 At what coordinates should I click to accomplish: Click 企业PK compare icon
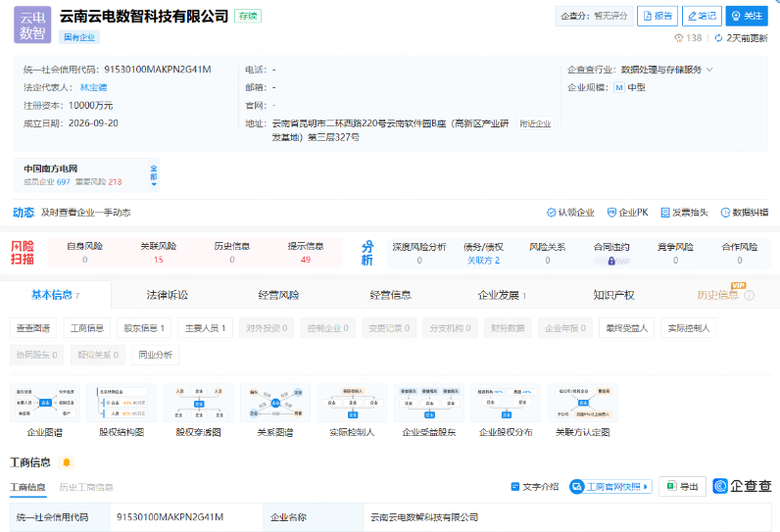(x=611, y=213)
